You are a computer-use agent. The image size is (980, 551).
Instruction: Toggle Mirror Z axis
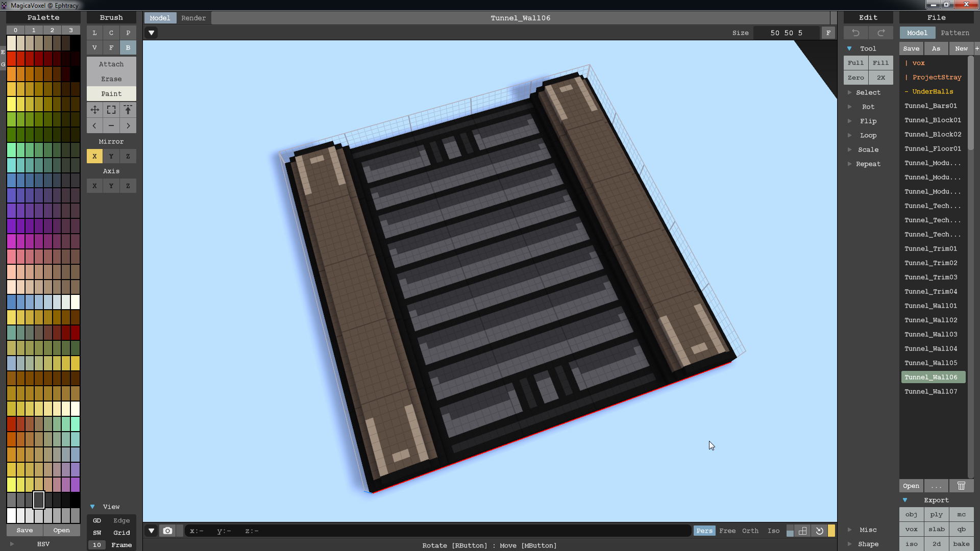[x=128, y=156]
